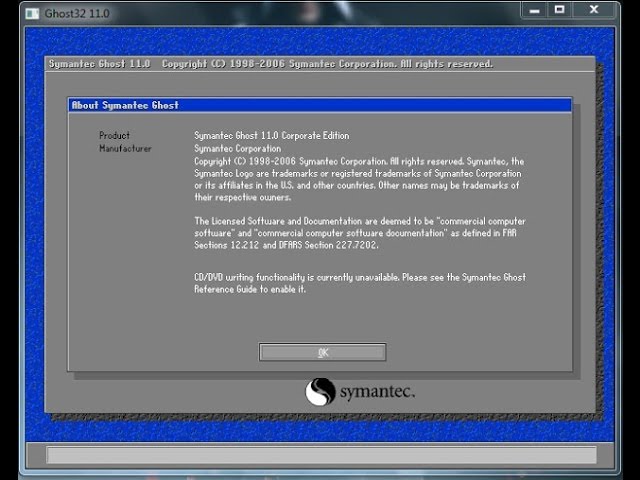Click the 'Sections 12.212 and DFARS Section 227.7202.' line

coord(286,245)
